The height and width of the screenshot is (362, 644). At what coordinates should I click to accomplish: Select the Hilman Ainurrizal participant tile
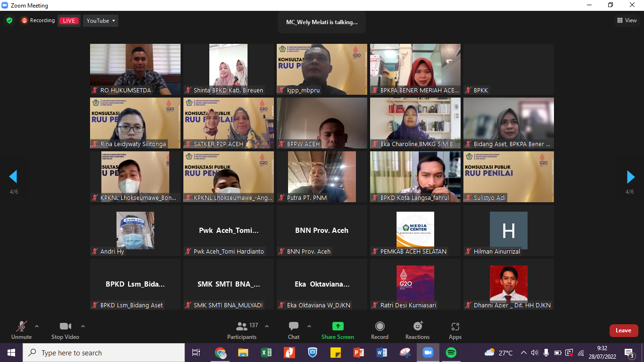tap(508, 230)
